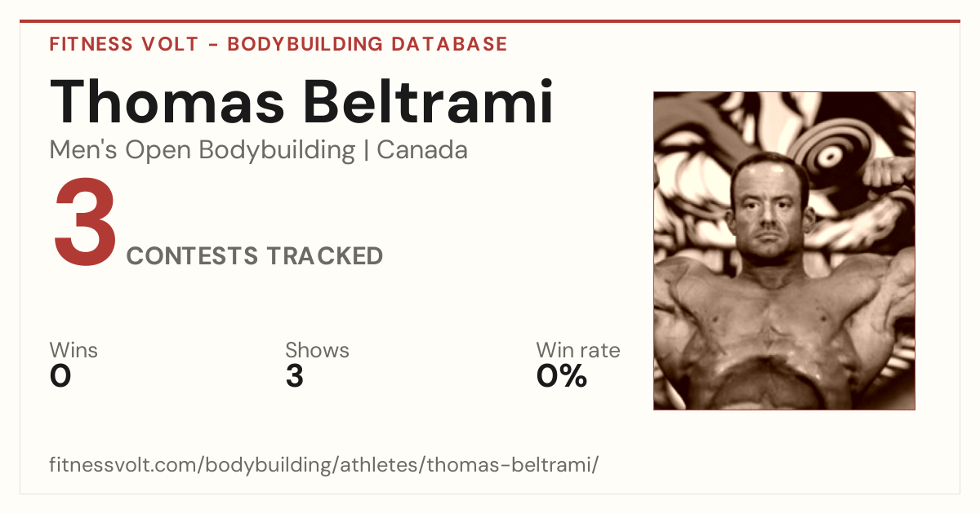Viewport: 980px width, 514px height.
Task: Select the "Canada" country label
Action: tap(422, 150)
